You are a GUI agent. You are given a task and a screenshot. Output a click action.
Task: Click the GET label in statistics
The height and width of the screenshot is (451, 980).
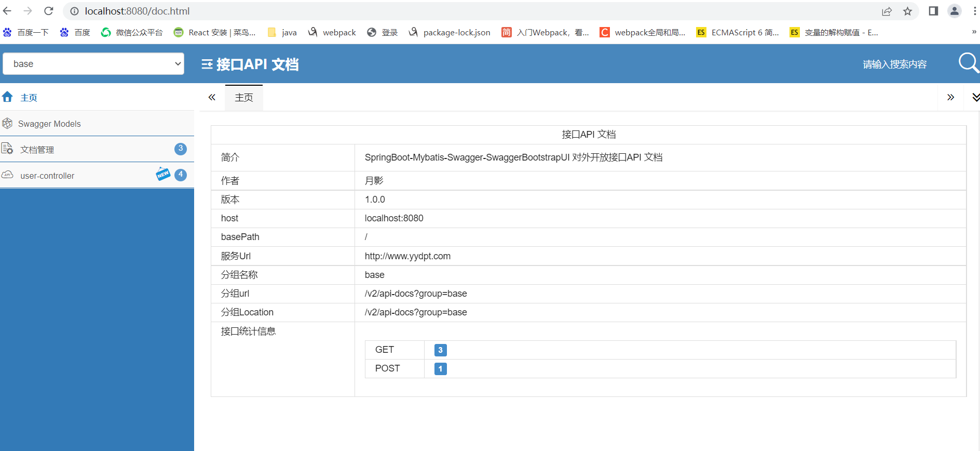385,350
